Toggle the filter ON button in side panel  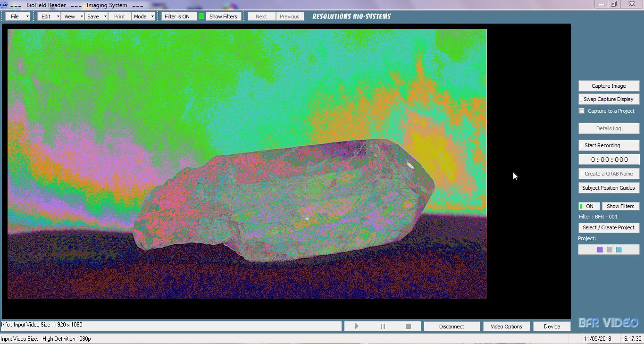point(589,206)
